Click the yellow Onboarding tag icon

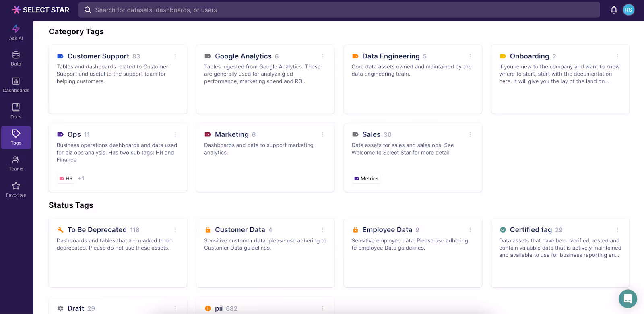pos(503,56)
